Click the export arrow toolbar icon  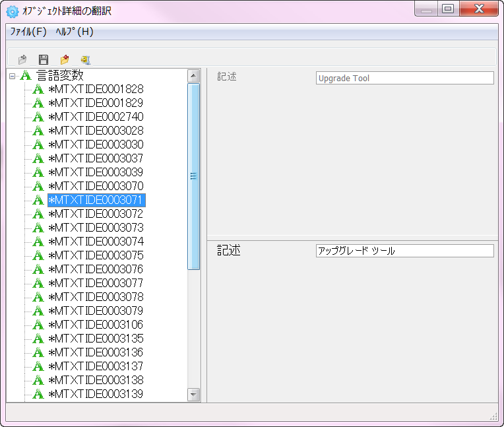coord(22,59)
